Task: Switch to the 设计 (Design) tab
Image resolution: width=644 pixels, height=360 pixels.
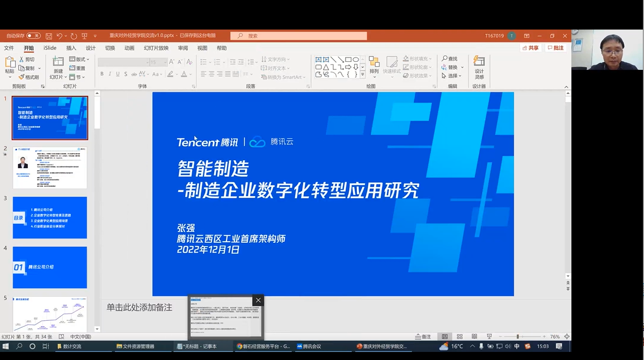Action: tap(91, 48)
